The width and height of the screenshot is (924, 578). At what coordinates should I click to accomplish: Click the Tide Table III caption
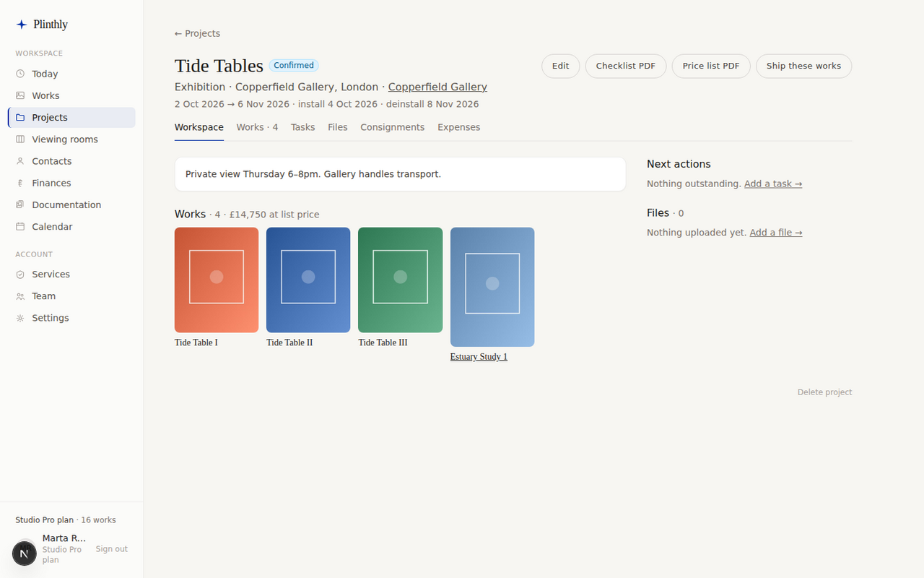(x=383, y=342)
